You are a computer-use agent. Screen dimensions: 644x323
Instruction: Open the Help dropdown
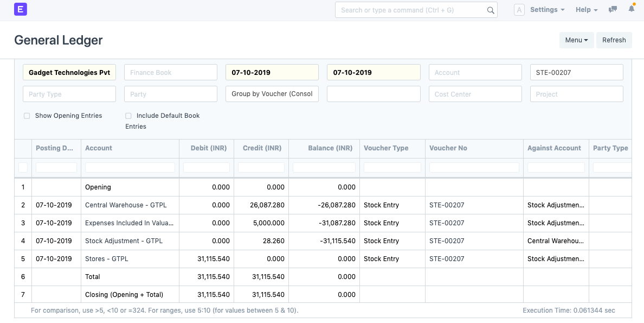[x=586, y=9]
